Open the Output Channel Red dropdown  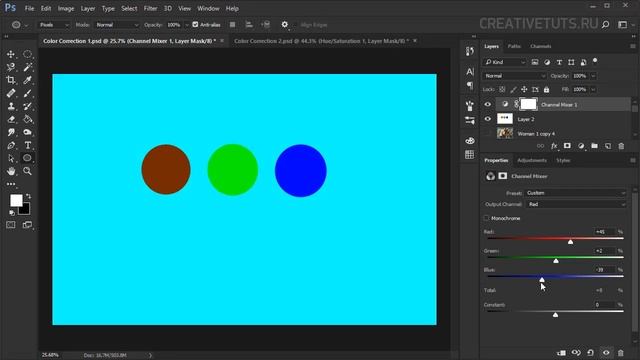point(576,204)
